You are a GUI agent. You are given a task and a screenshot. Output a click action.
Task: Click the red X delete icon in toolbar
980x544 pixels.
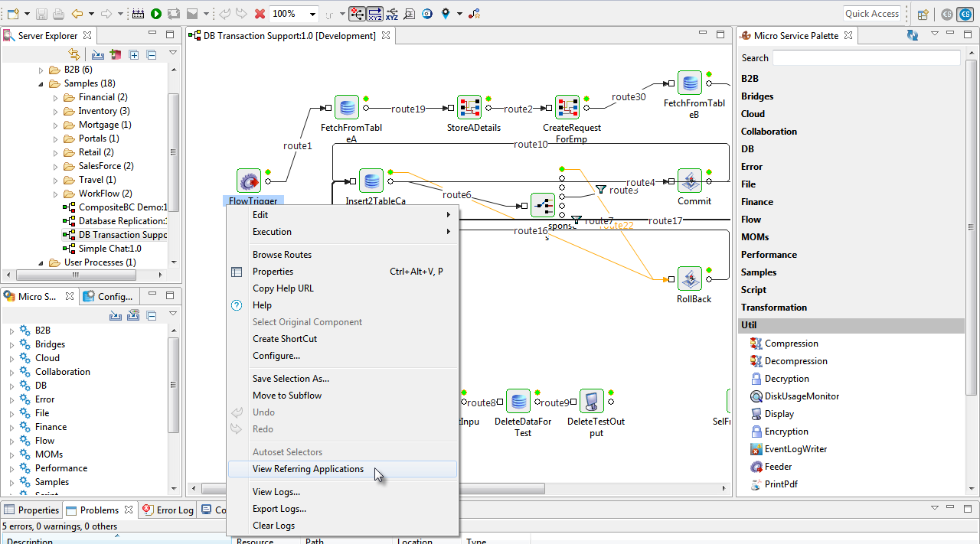[260, 14]
